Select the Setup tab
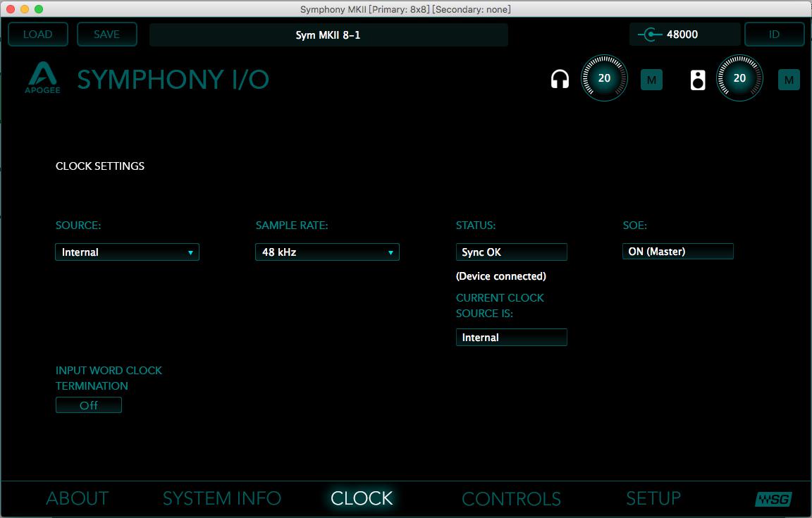The image size is (812, 518). pyautogui.click(x=653, y=498)
